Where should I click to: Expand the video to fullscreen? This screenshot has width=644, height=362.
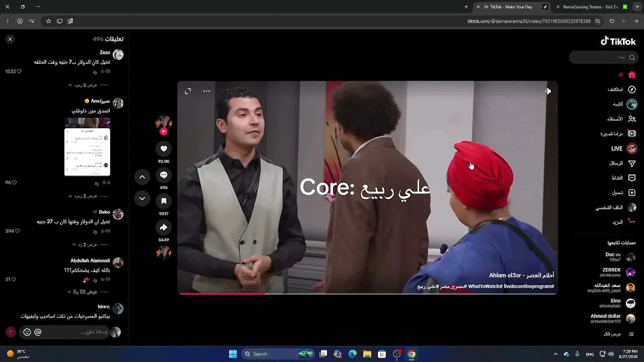(188, 91)
